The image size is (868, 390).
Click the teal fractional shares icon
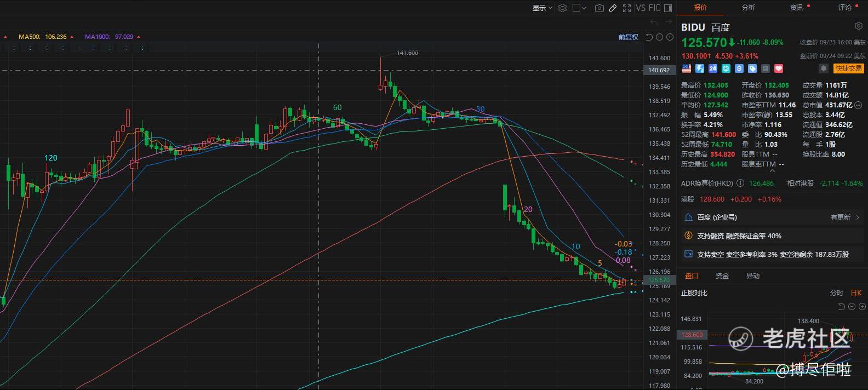(726, 68)
